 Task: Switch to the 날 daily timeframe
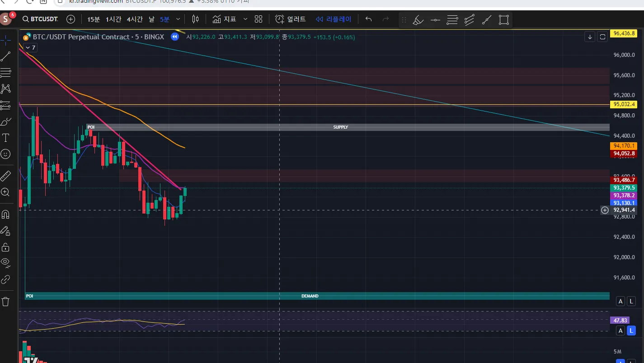151,19
